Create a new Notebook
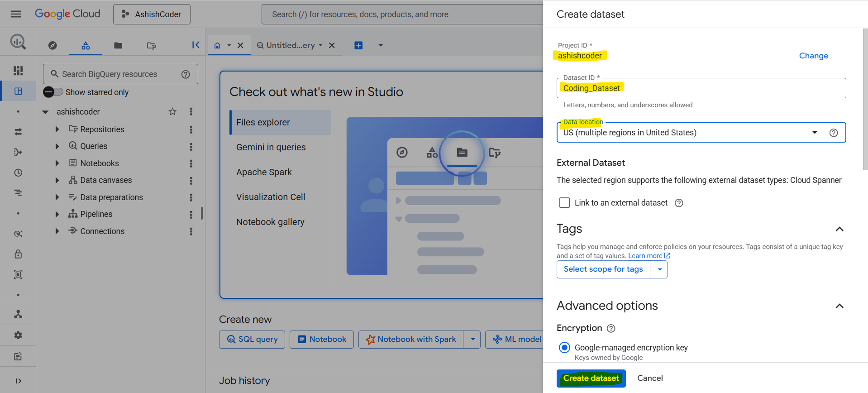Viewport: 868px width, 393px height. click(322, 340)
